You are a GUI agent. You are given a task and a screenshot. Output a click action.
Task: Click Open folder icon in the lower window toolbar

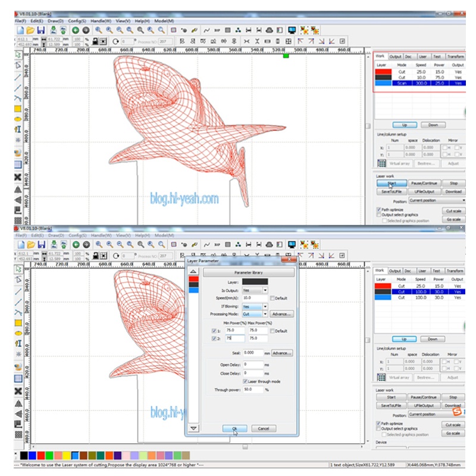point(30,244)
